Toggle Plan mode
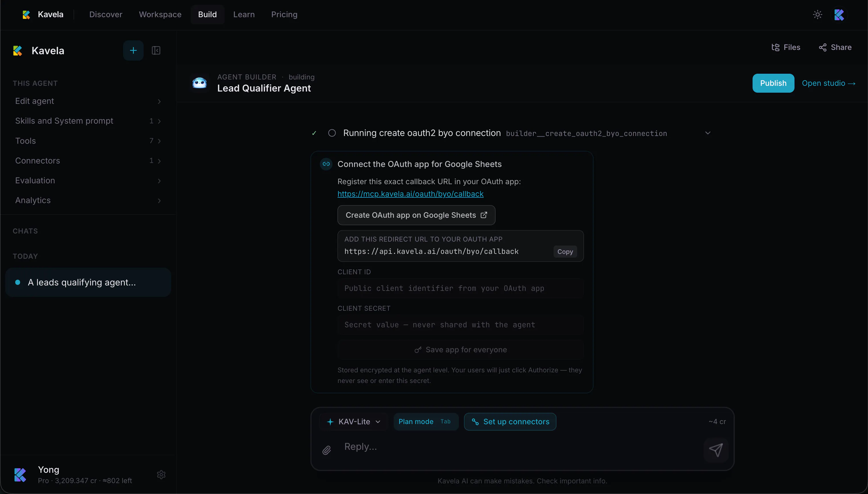The image size is (868, 494). [x=426, y=422]
